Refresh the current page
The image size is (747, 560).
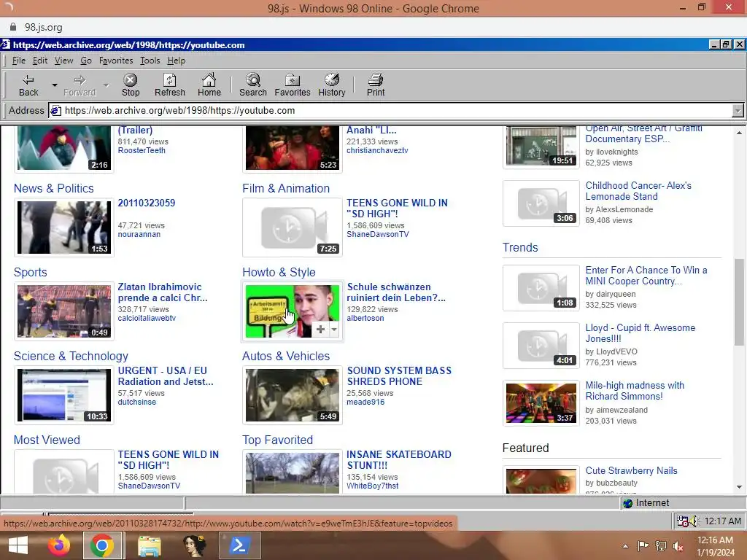coord(169,85)
